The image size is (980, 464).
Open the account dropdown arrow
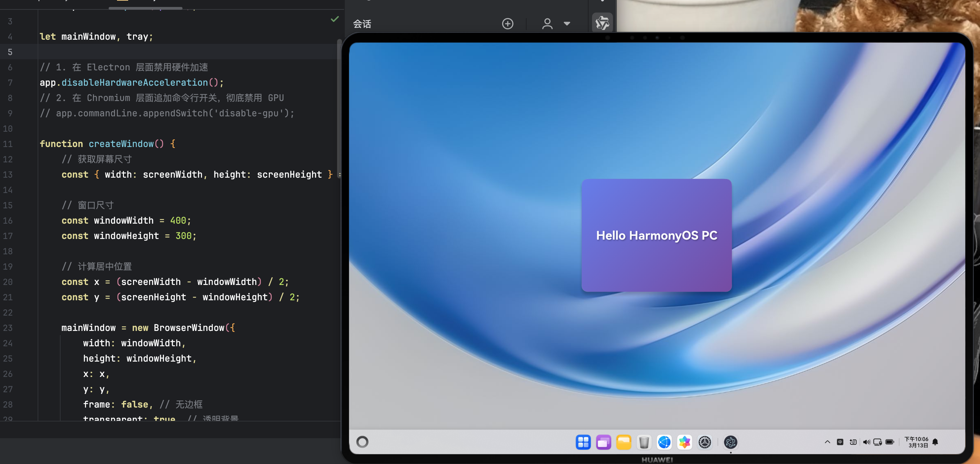567,24
